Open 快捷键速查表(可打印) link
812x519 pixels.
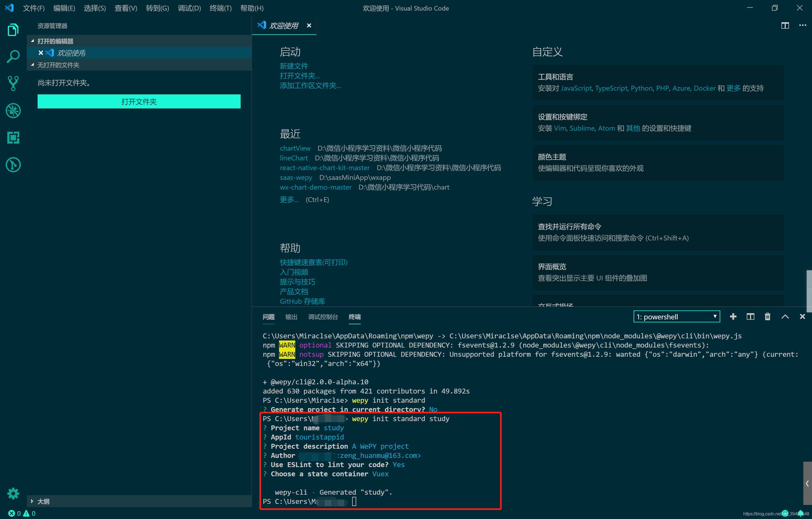[313, 262]
